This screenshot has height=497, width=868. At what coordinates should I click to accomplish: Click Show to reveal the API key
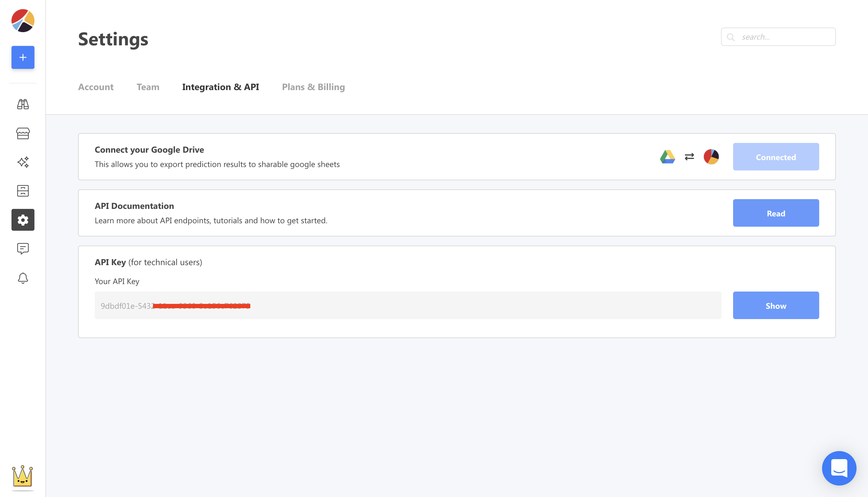[x=776, y=306]
